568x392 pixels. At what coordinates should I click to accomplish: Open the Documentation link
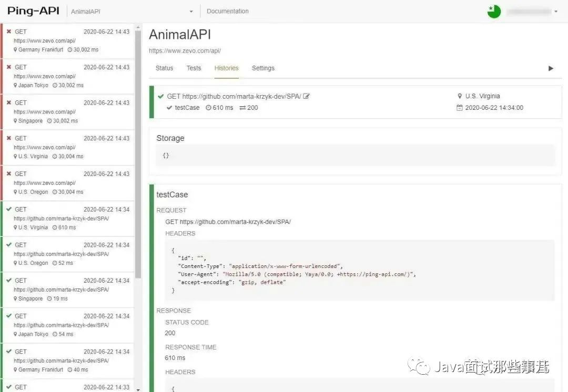(228, 11)
